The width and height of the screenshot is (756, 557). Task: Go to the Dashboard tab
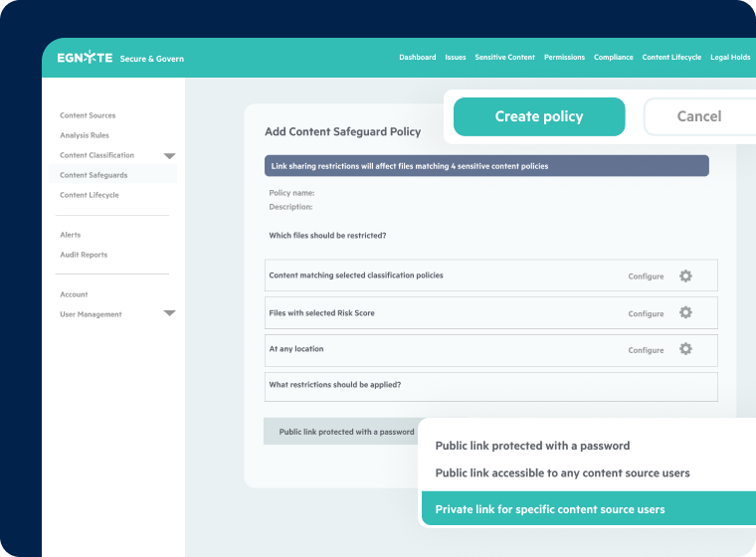pyautogui.click(x=417, y=58)
